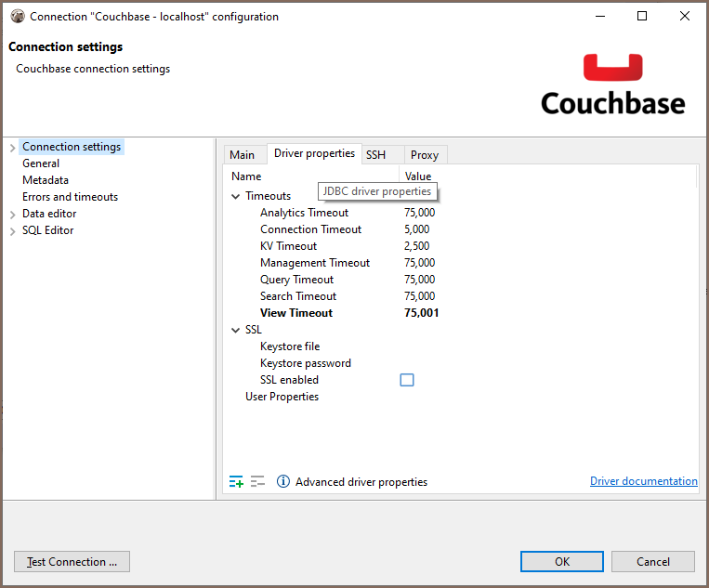709x588 pixels.
Task: Enable the SSL enabled checkbox
Action: click(406, 380)
